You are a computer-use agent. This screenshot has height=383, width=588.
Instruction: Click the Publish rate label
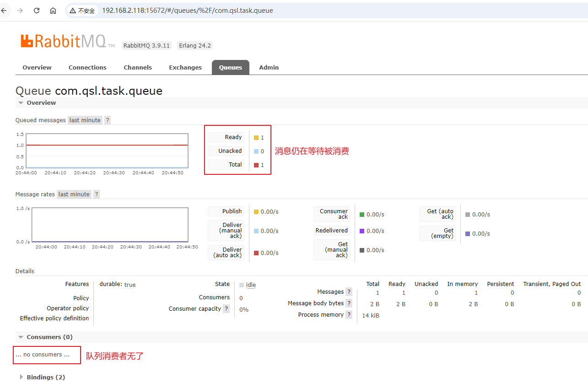click(x=226, y=211)
